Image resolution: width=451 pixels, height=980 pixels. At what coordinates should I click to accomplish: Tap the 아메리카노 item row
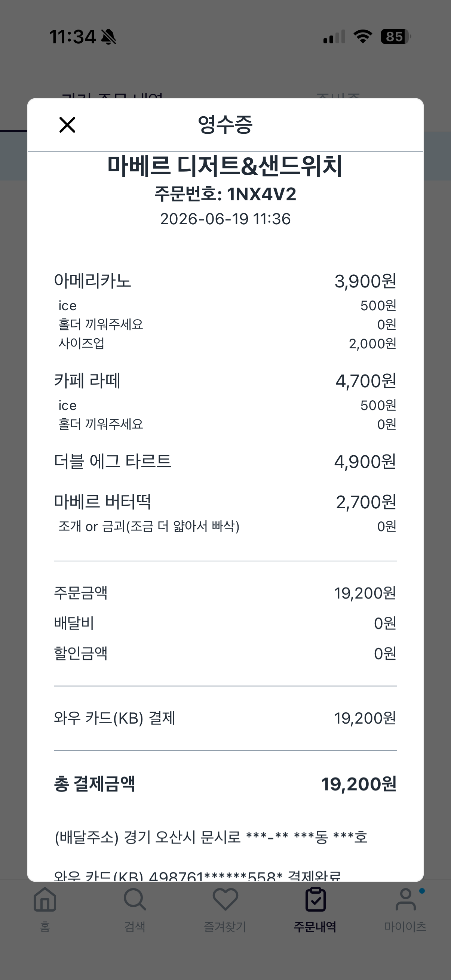point(225,281)
